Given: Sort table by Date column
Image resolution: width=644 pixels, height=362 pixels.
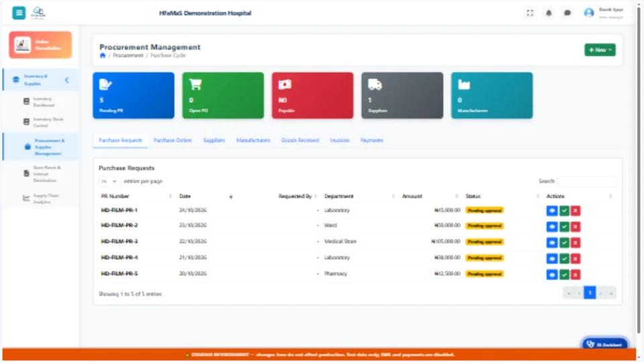Looking at the screenshot, I should coord(205,196).
